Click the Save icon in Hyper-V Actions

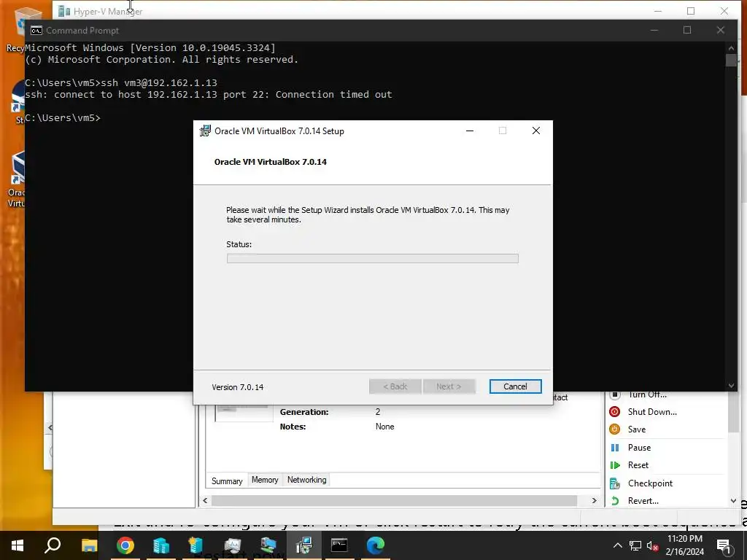point(614,429)
